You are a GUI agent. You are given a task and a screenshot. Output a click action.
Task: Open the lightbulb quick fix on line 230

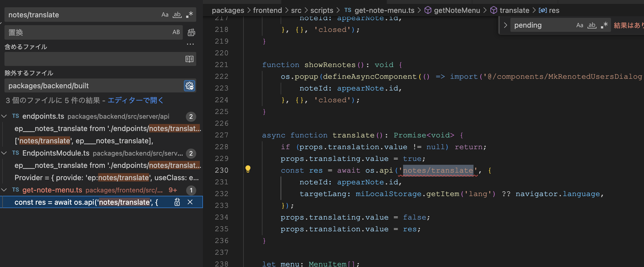tap(248, 169)
